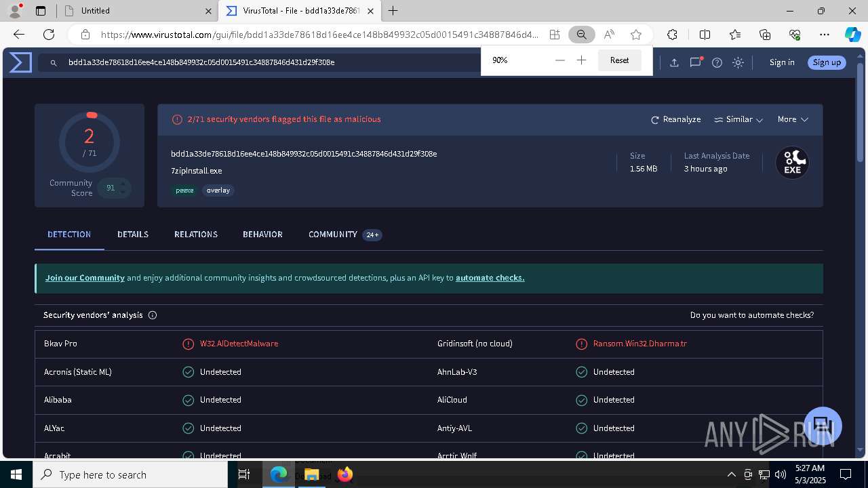Viewport: 868px width, 488px height.
Task: Open the automate checks link
Action: tap(490, 278)
